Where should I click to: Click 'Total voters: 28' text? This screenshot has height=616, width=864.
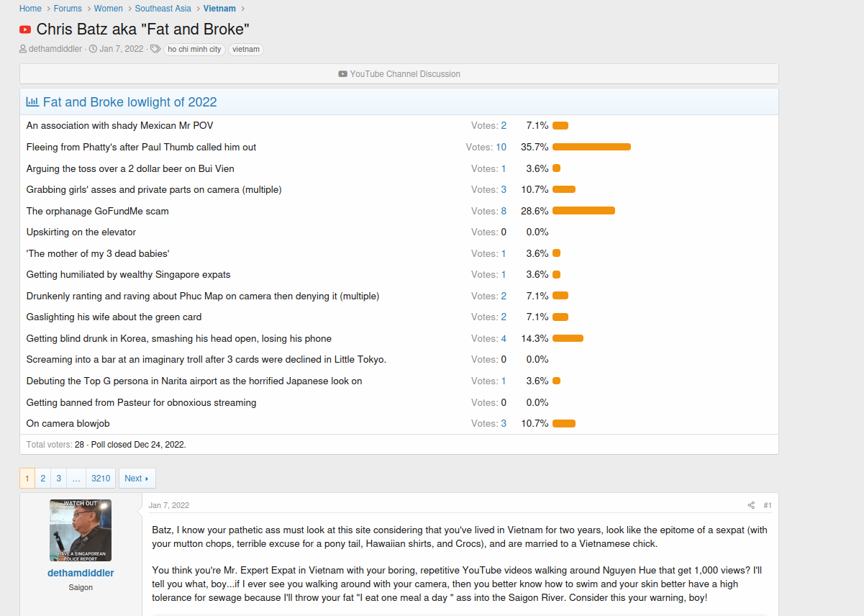(x=55, y=445)
